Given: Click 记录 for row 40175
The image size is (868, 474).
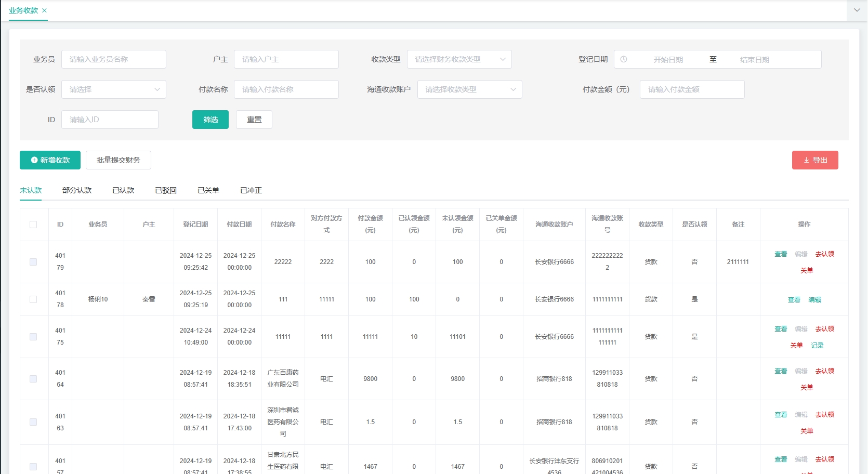Looking at the screenshot, I should 817,346.
